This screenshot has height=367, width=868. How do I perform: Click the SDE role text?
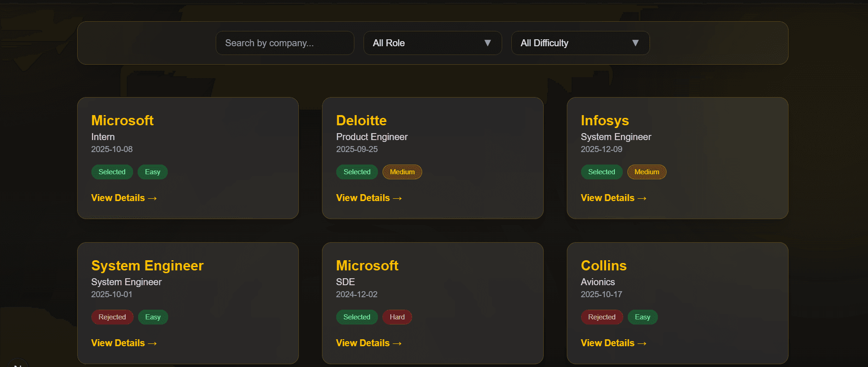click(x=346, y=282)
